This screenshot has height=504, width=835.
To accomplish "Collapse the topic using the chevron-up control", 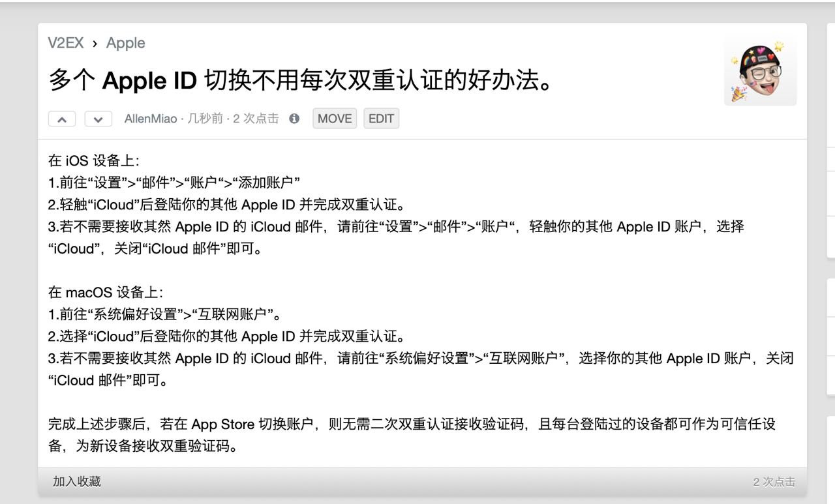I will click(62, 119).
